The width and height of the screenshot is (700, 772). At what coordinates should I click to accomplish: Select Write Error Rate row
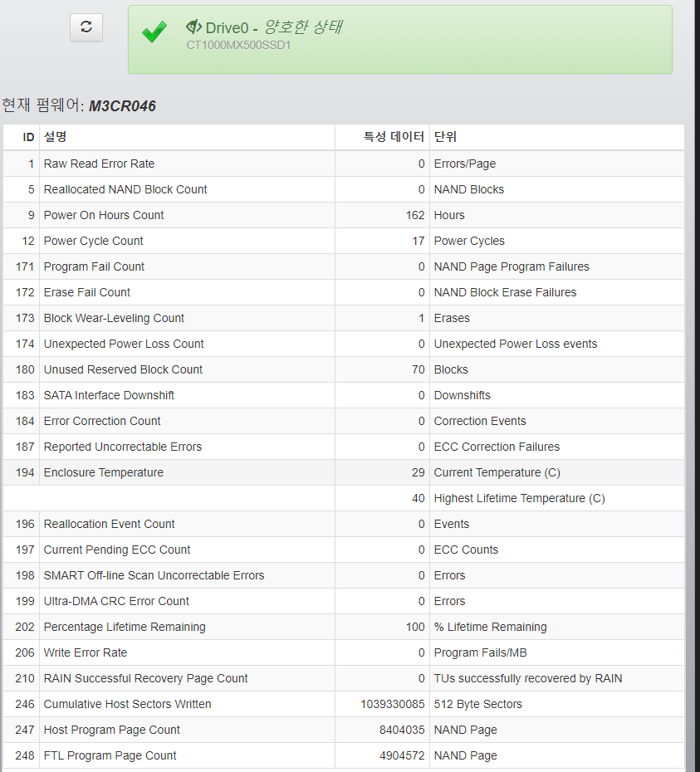pyautogui.click(x=343, y=652)
